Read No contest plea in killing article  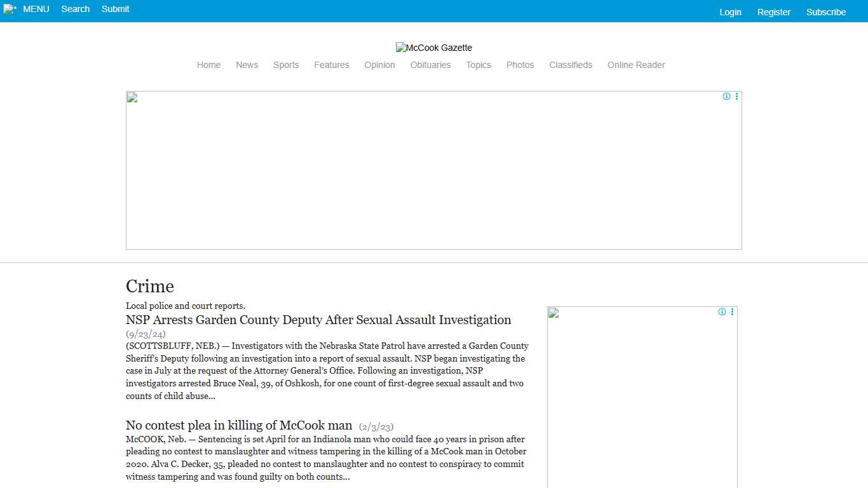click(x=239, y=425)
